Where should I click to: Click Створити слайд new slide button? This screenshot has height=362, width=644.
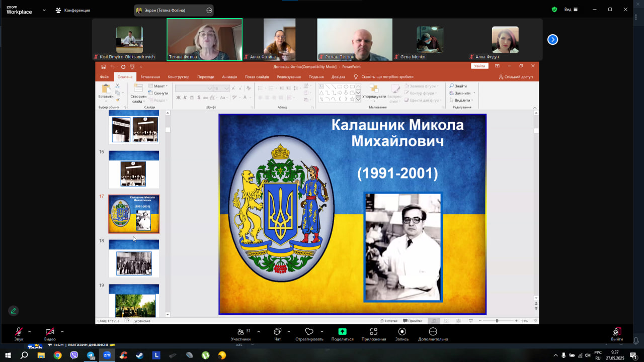(138, 94)
